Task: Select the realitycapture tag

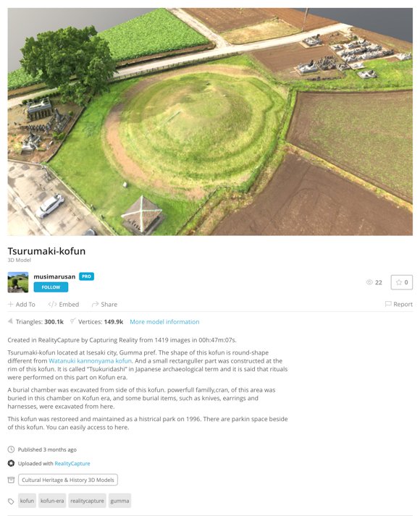Action: (87, 501)
